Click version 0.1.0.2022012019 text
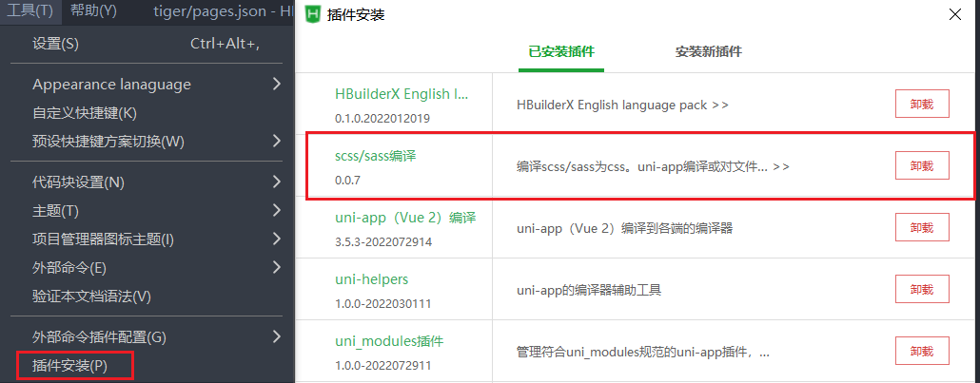This screenshot has height=383, width=980. 382,118
